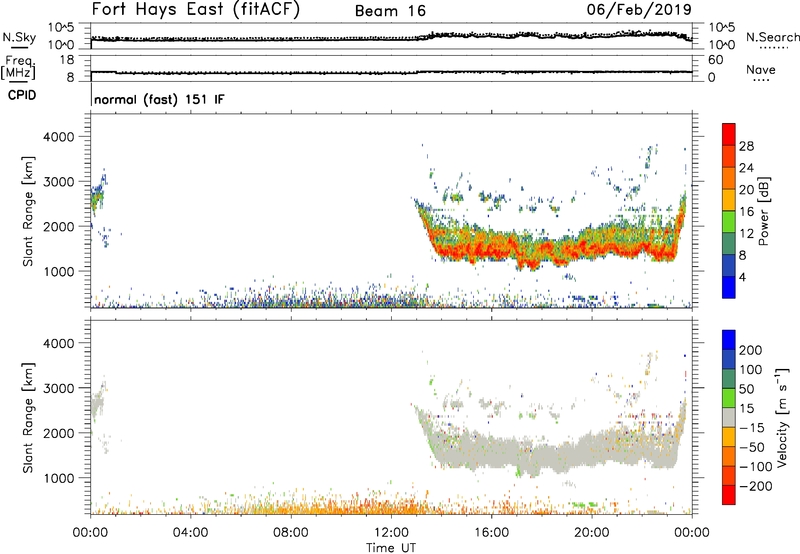
Task: Click the 'Velocity [m s-1]' colorbar label
Action: click(782, 417)
